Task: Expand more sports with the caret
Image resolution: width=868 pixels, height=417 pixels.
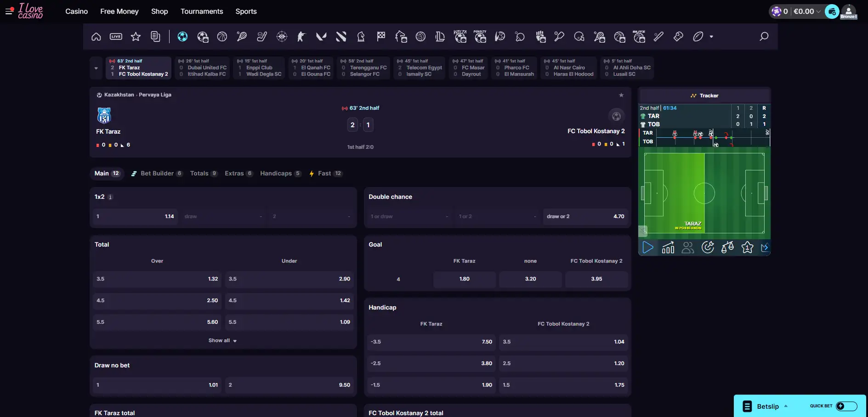Action: point(711,37)
